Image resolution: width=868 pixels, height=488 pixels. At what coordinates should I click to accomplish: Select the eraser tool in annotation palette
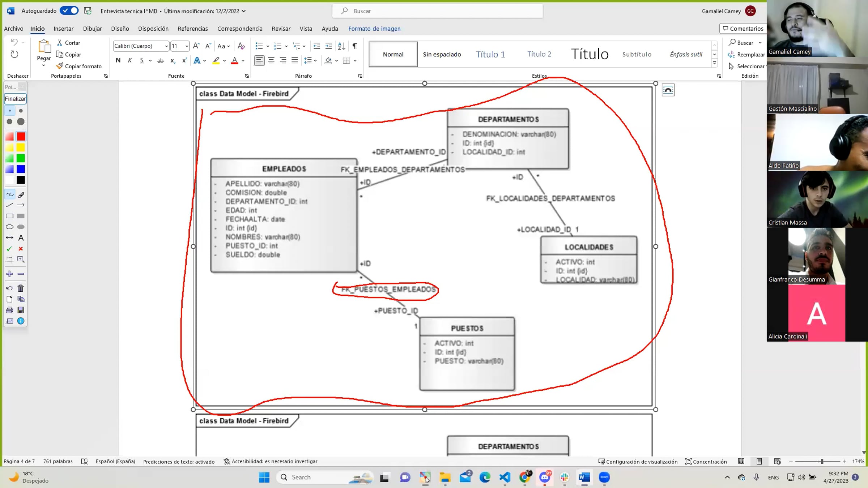click(21, 195)
